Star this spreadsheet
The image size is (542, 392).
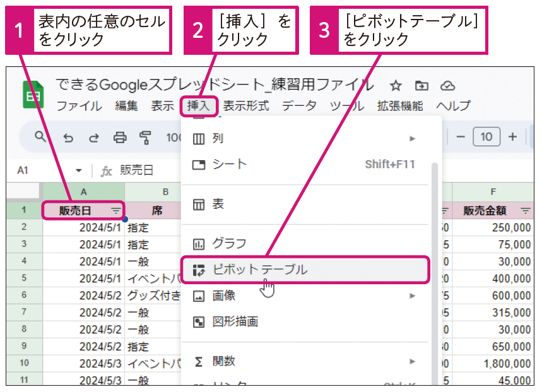pos(395,85)
